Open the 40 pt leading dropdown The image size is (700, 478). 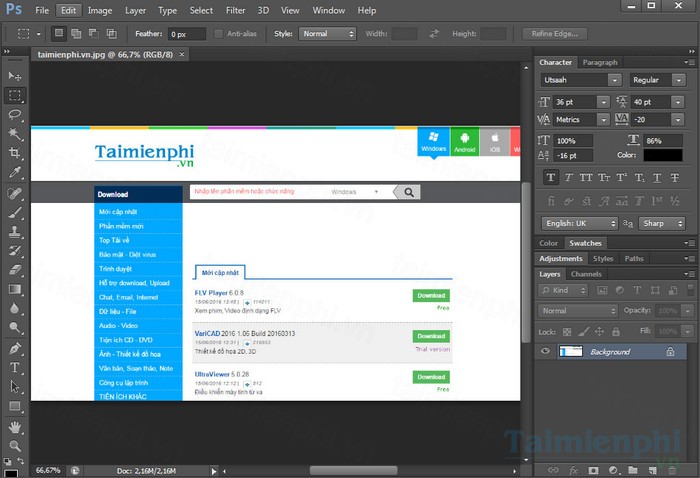click(x=678, y=102)
